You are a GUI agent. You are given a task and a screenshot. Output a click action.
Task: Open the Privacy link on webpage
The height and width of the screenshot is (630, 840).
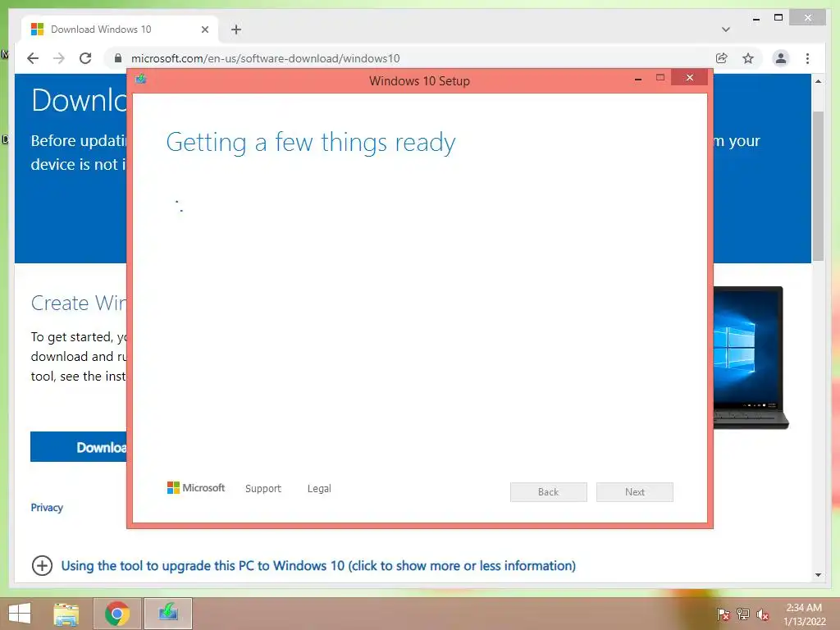click(47, 507)
